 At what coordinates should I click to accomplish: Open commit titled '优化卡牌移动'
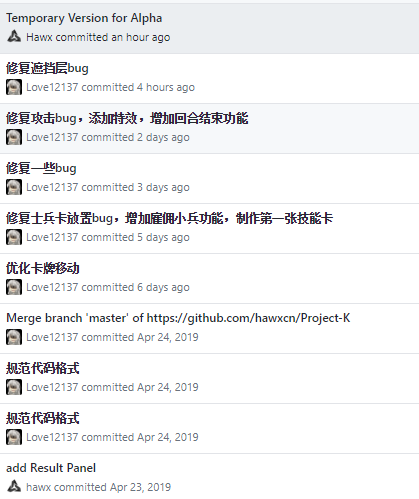pyautogui.click(x=43, y=268)
